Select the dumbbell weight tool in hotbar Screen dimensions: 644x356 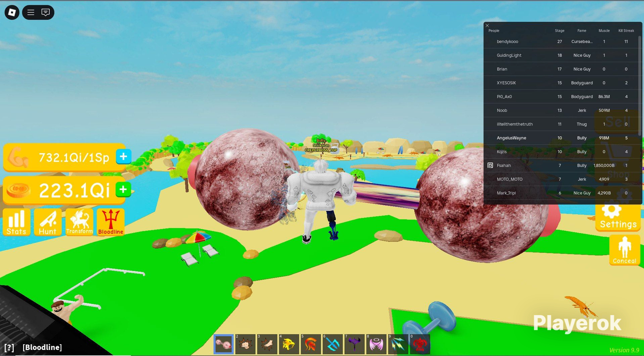224,344
